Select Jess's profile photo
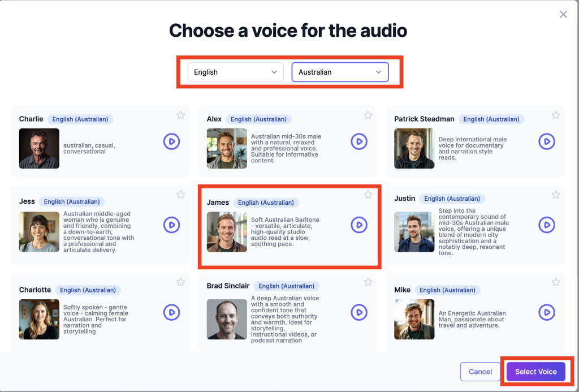The image size is (579, 392). [39, 232]
